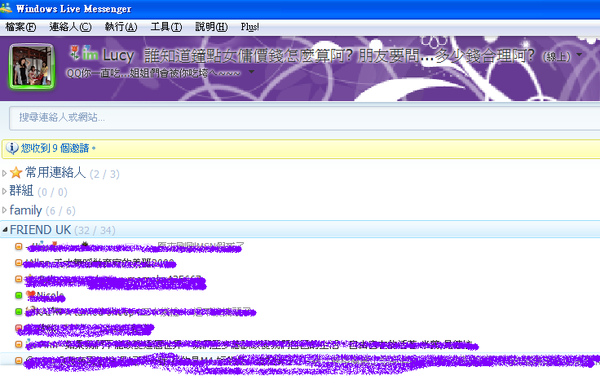Click Lucy's profile display picture
Viewport: 600px width, 389px height.
(32, 67)
